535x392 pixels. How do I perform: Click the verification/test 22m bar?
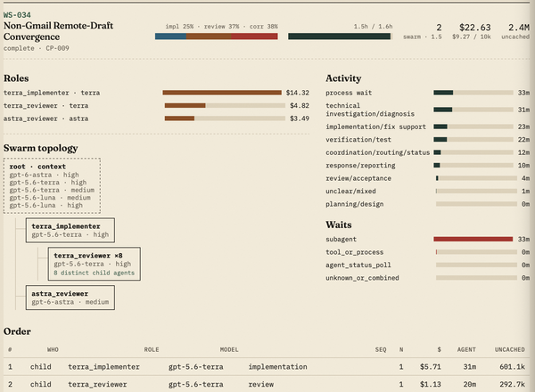(473, 140)
